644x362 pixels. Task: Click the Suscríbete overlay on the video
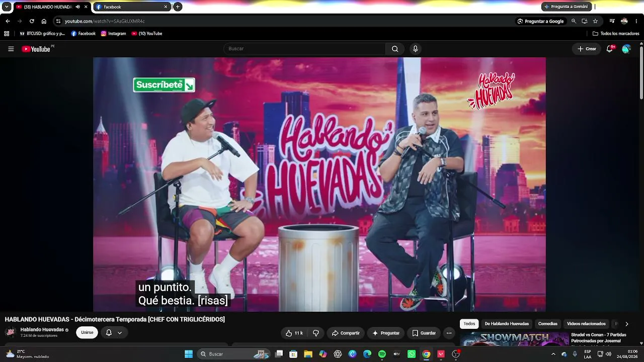tap(164, 85)
